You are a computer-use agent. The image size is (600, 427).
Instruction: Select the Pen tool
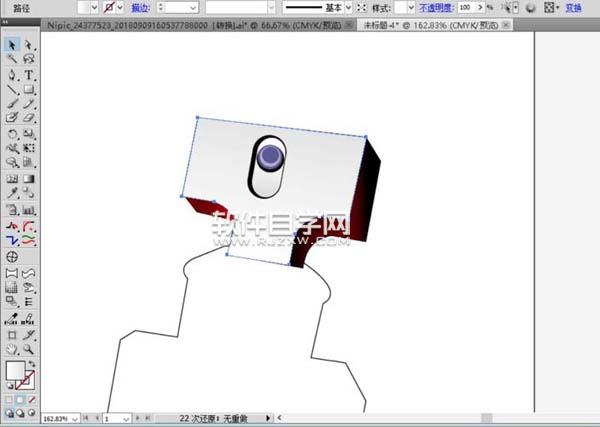click(x=12, y=75)
